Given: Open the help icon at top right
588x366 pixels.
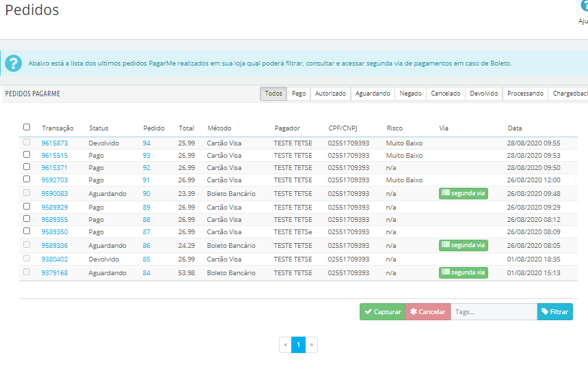Looking at the screenshot, I should pos(583,6).
